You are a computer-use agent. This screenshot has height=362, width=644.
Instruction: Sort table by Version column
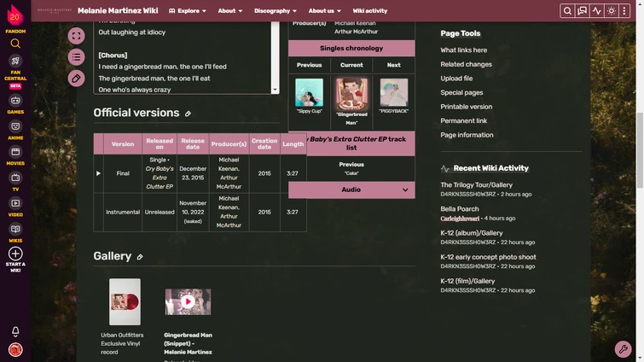click(123, 144)
